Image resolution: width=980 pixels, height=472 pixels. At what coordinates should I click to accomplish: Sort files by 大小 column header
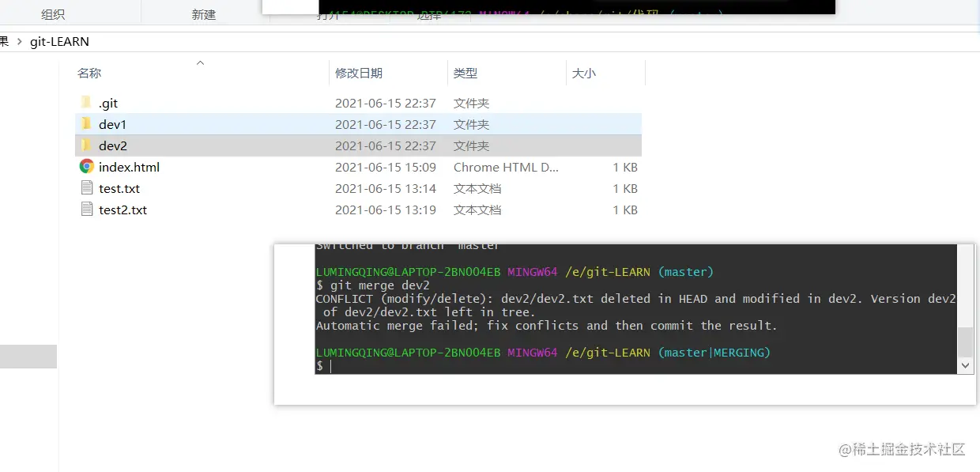[x=584, y=73]
